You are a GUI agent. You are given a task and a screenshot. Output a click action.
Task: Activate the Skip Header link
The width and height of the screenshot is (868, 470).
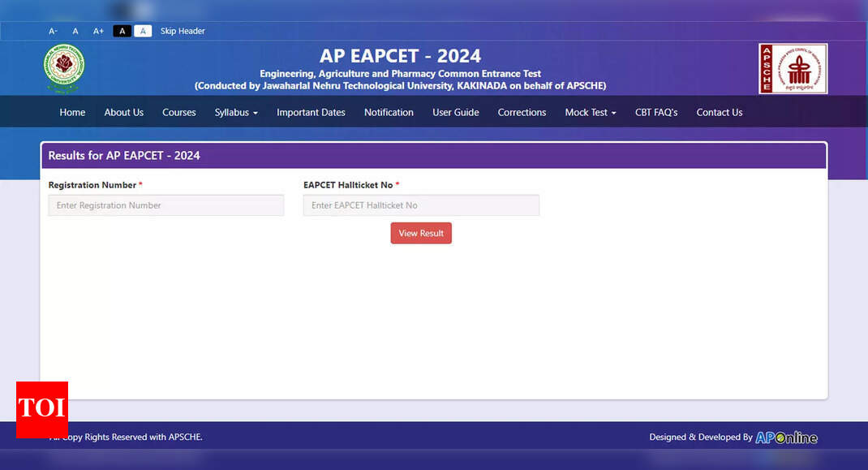(x=183, y=31)
